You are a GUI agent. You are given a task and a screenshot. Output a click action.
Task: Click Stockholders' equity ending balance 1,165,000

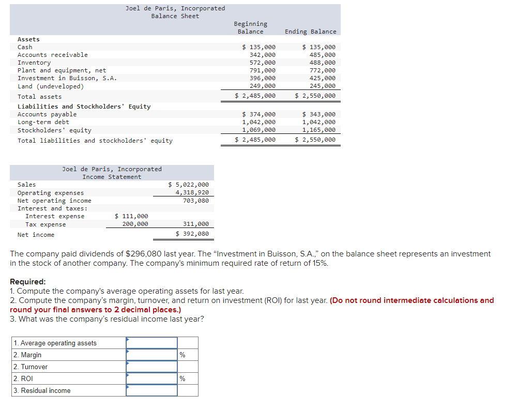319,130
